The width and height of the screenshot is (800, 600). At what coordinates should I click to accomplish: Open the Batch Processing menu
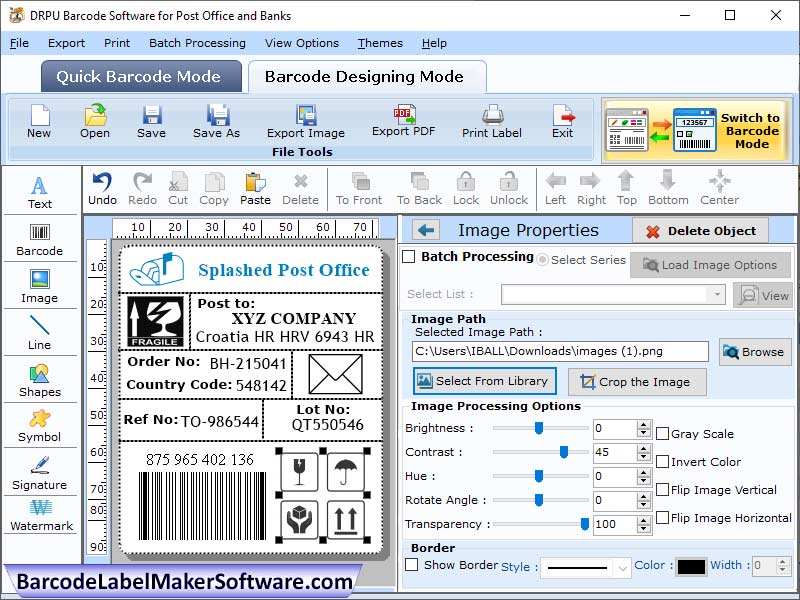197,43
